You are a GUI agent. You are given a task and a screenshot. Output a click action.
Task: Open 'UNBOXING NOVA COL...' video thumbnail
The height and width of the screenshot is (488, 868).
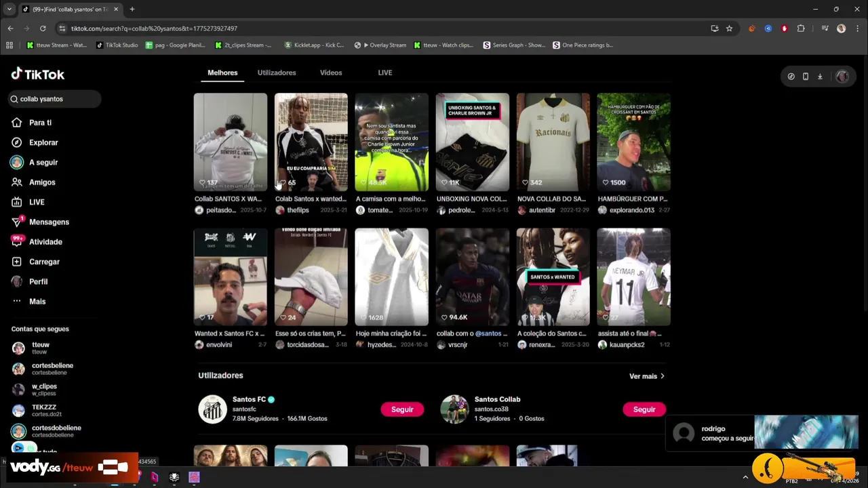click(473, 142)
